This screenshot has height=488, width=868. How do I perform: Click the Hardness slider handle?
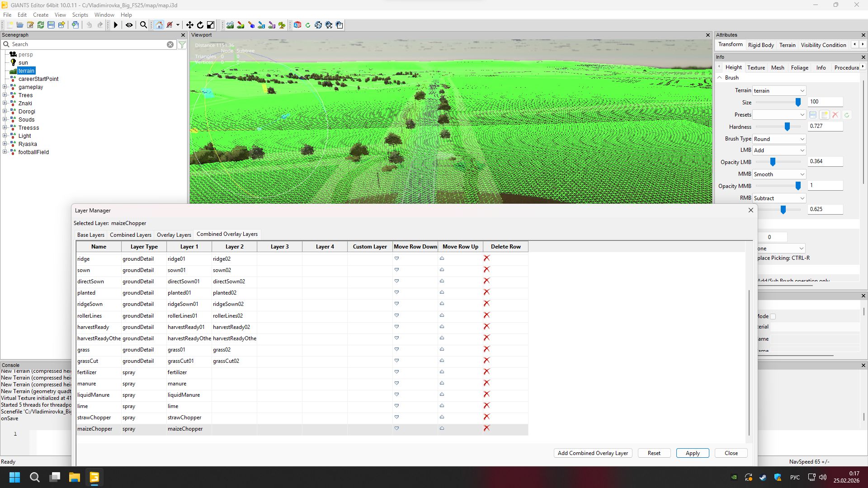(x=787, y=127)
